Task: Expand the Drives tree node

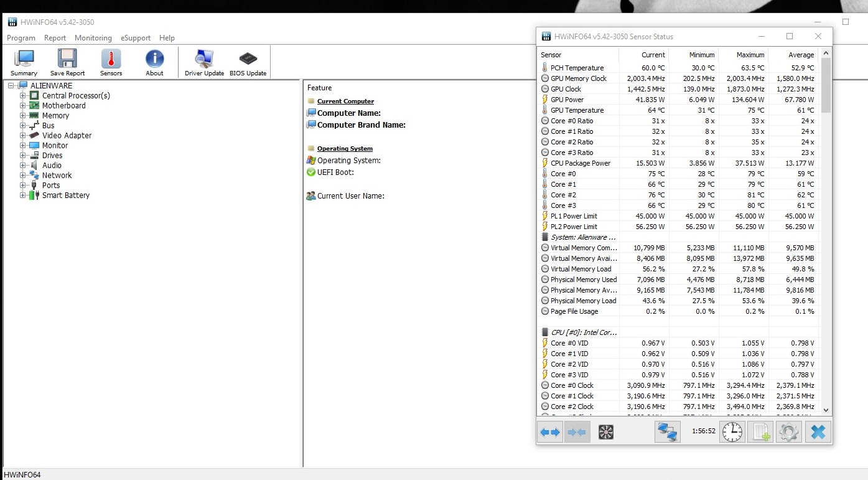Action: tap(23, 156)
